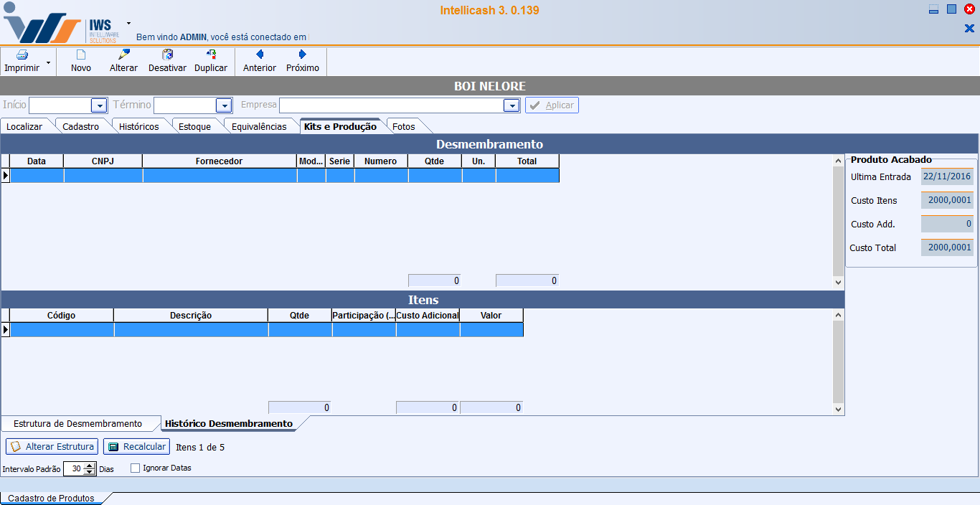The width and height of the screenshot is (980, 505).
Task: Switch to the Estoque tab
Action: [x=194, y=127]
